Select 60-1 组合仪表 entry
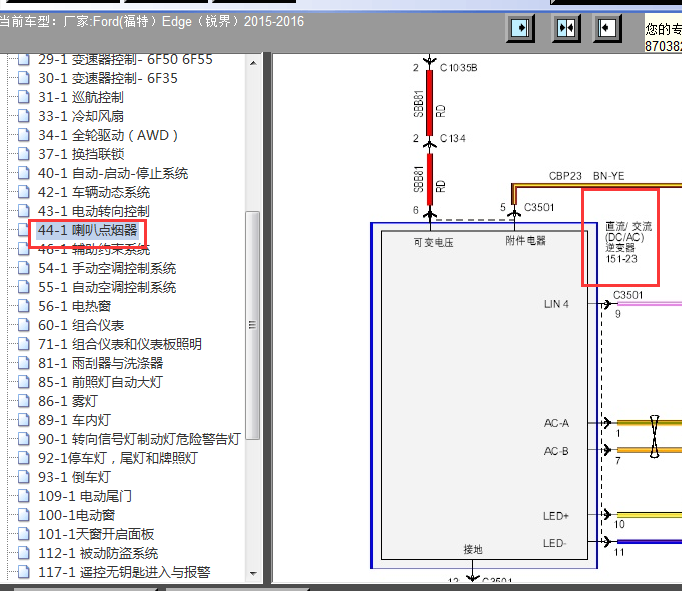682x591 pixels. (81, 325)
